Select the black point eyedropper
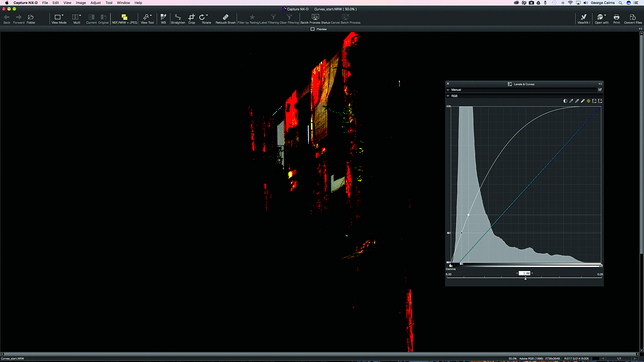Screen dimensions: 644x362 571,101
